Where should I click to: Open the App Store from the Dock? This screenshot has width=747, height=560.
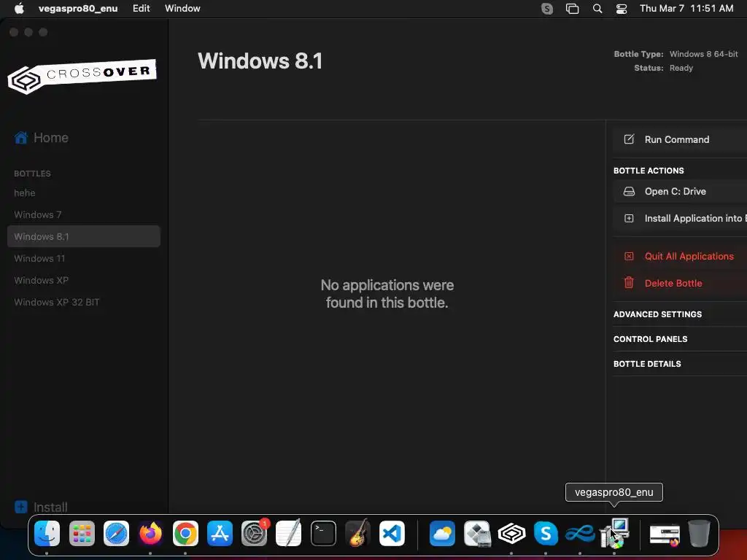(x=220, y=533)
